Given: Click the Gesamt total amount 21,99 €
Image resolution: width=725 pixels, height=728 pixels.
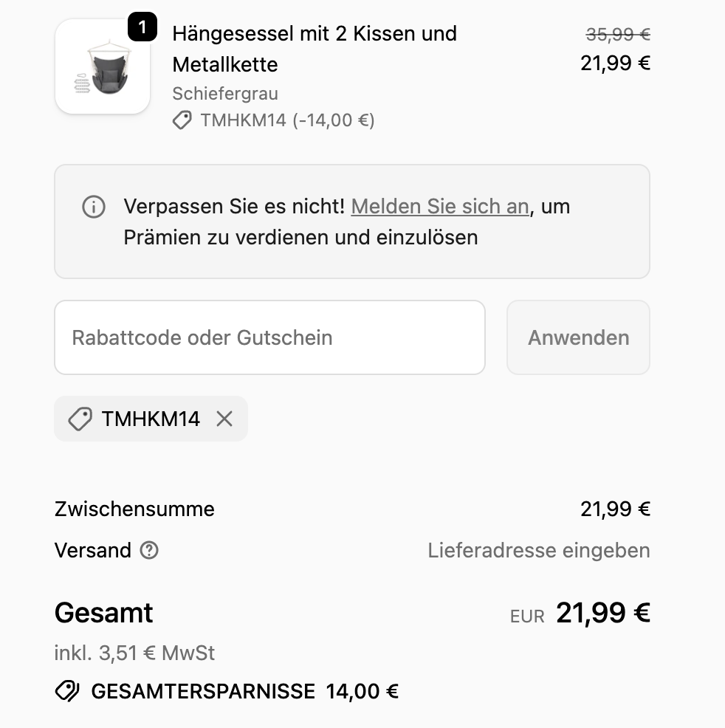Looking at the screenshot, I should (x=602, y=613).
